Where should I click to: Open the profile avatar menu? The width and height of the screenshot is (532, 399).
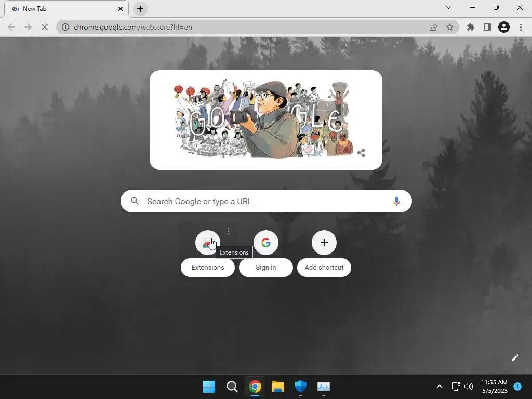pos(504,27)
